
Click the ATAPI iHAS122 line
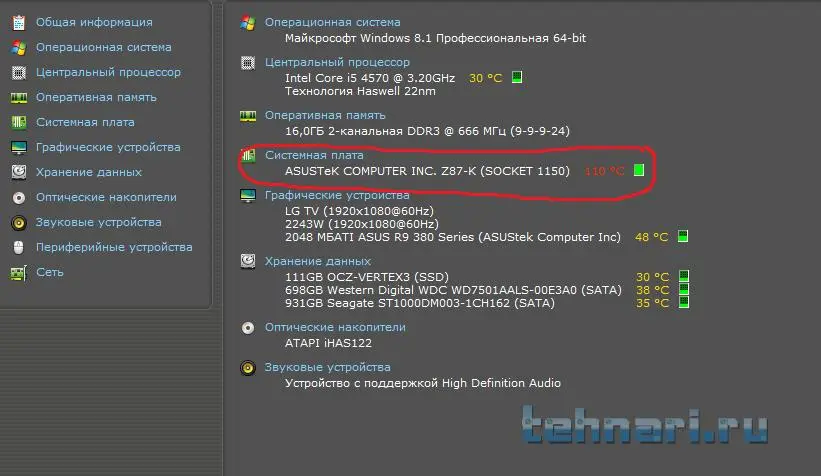(x=328, y=344)
